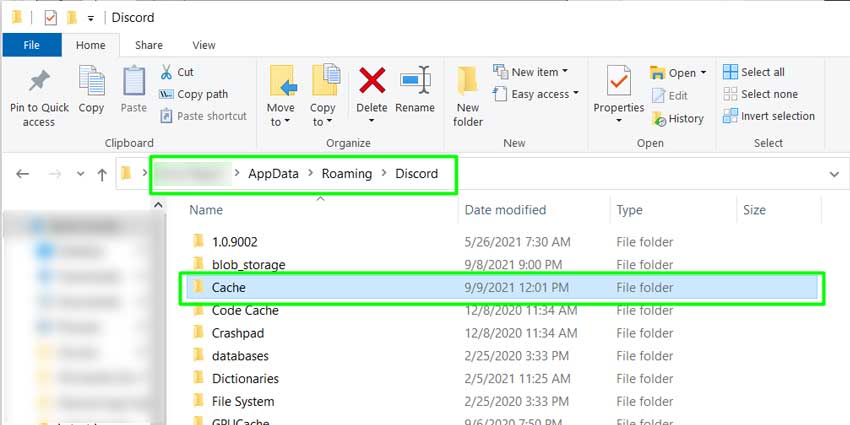Select the Crashpad folder
850x425 pixels.
(x=237, y=333)
